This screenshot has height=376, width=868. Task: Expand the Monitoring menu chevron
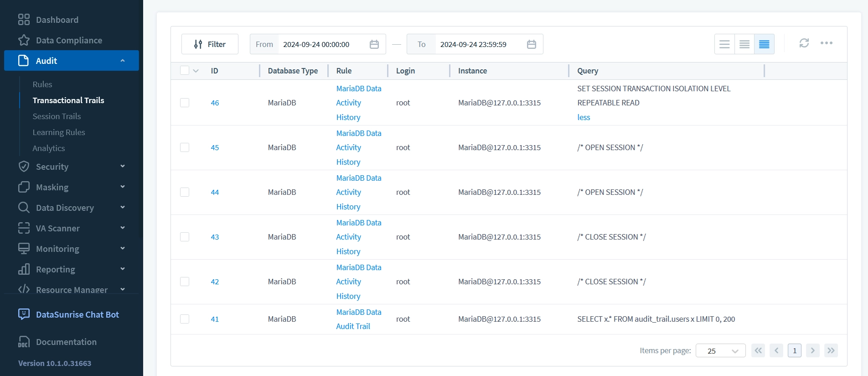pos(123,248)
